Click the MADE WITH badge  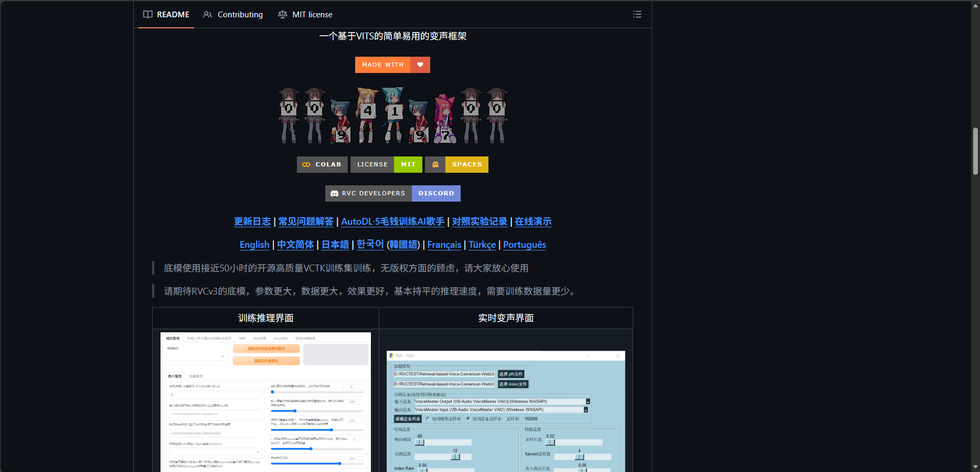(392, 65)
